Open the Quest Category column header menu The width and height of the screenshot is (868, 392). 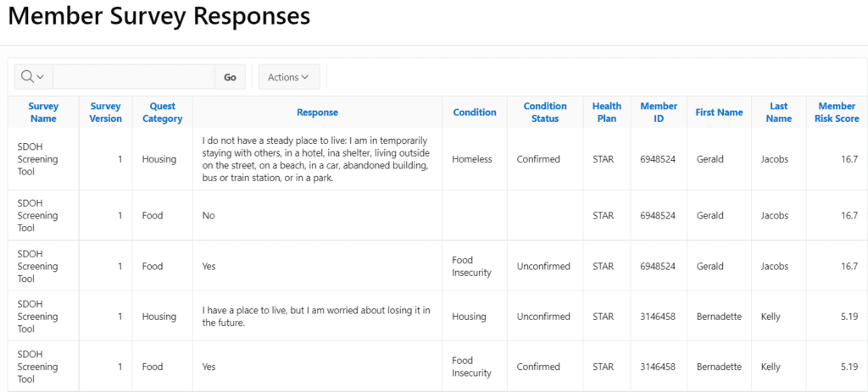coord(162,113)
